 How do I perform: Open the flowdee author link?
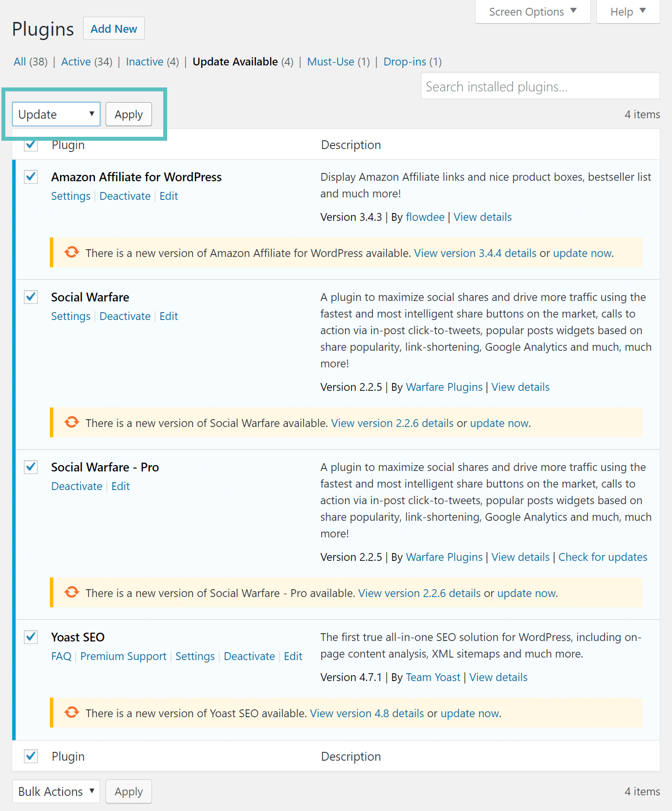point(425,217)
